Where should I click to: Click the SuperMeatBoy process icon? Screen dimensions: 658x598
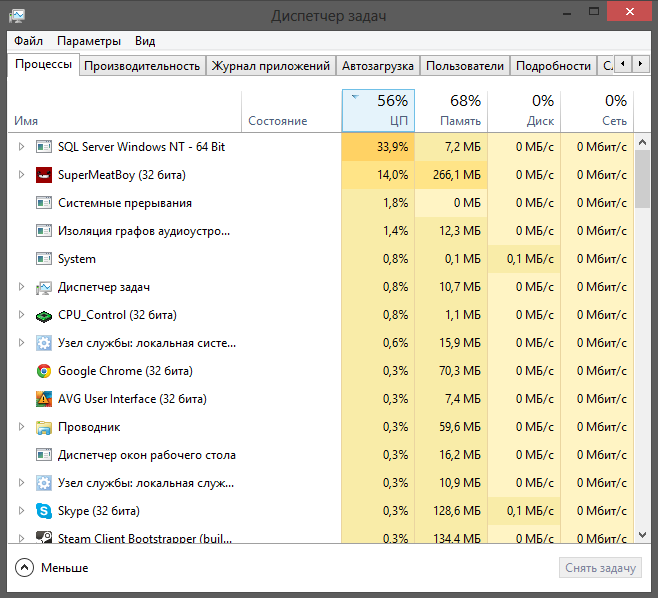coord(44,175)
